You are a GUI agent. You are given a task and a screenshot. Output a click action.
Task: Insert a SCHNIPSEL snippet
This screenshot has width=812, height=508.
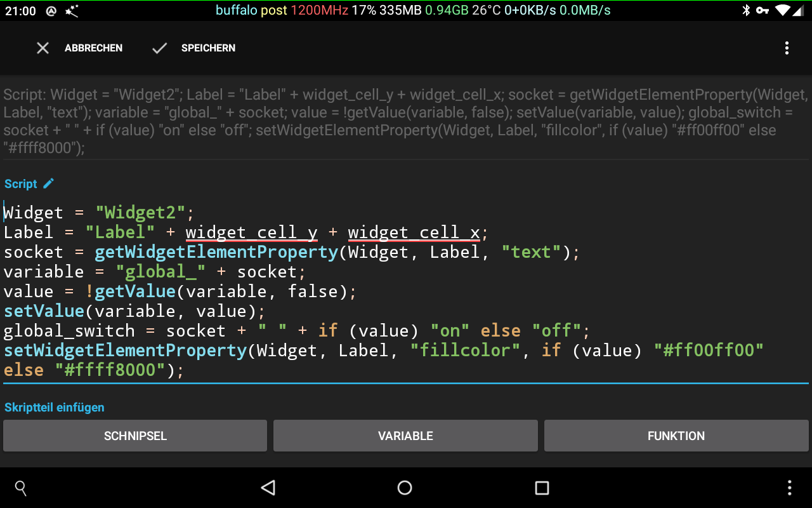click(135, 436)
